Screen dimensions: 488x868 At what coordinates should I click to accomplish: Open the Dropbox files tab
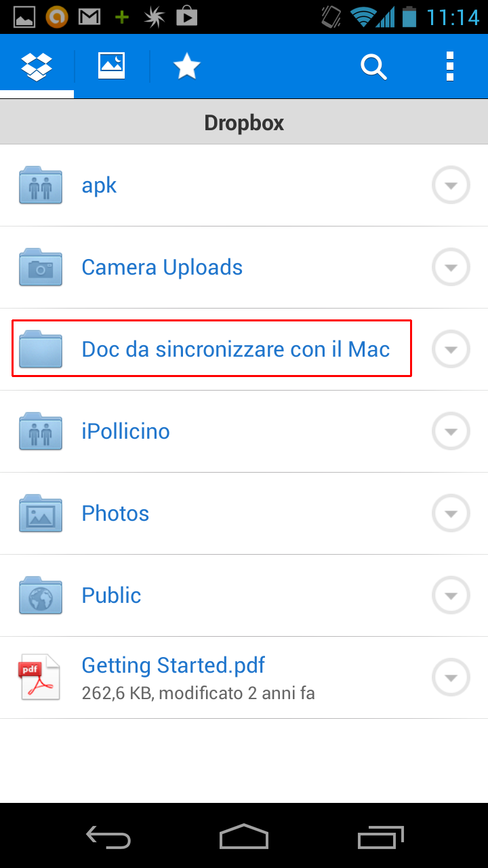click(37, 66)
